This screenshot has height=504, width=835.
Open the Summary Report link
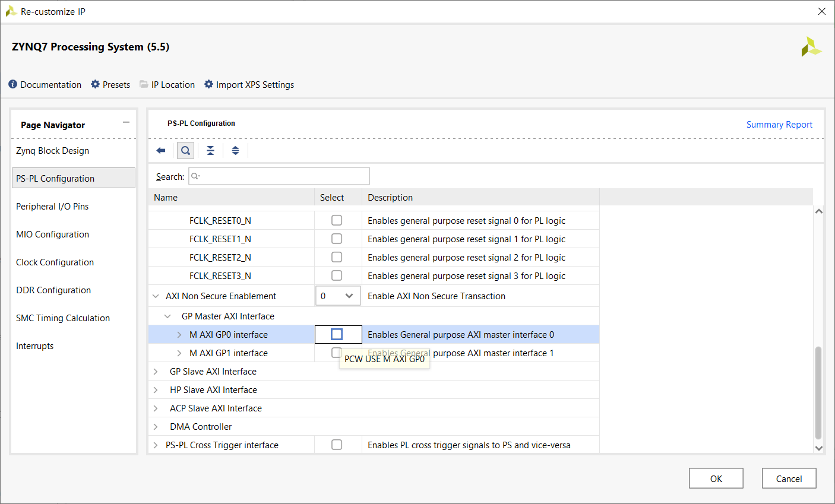(779, 125)
